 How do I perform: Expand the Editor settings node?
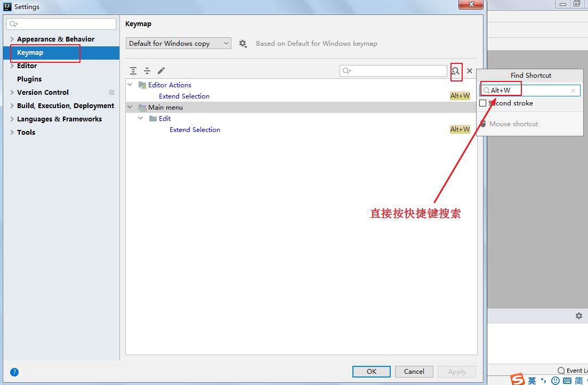(x=12, y=65)
